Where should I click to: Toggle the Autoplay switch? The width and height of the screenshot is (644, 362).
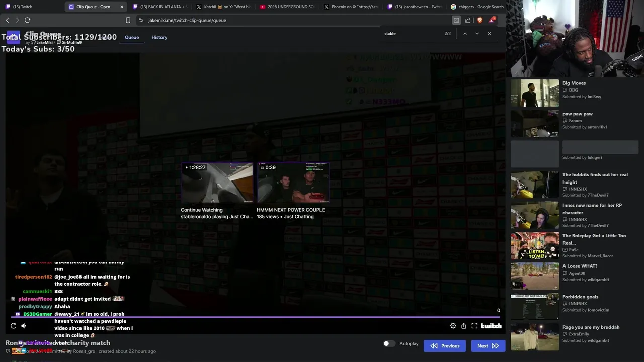389,344
